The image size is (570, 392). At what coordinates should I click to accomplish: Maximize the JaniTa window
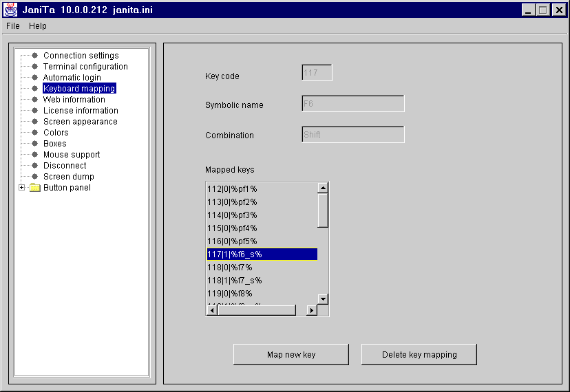tap(543, 10)
